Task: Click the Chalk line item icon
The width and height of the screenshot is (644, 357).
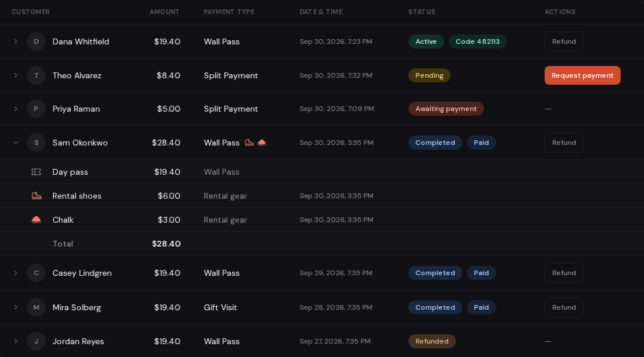Action: point(36,220)
